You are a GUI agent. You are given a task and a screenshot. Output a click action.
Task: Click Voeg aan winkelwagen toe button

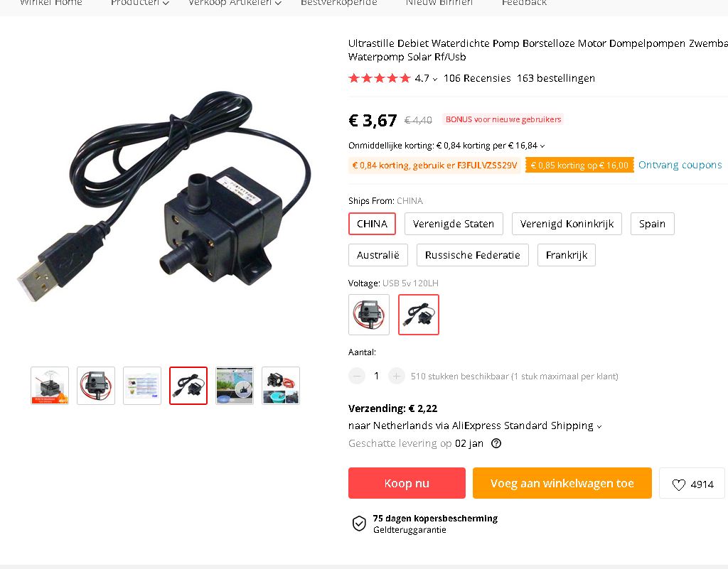pyautogui.click(x=562, y=483)
